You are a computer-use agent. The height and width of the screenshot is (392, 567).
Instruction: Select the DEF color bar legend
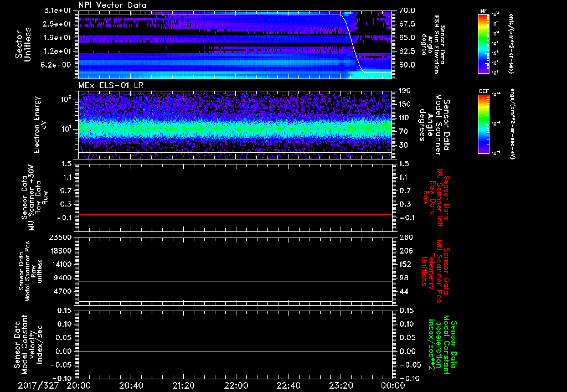click(x=484, y=124)
